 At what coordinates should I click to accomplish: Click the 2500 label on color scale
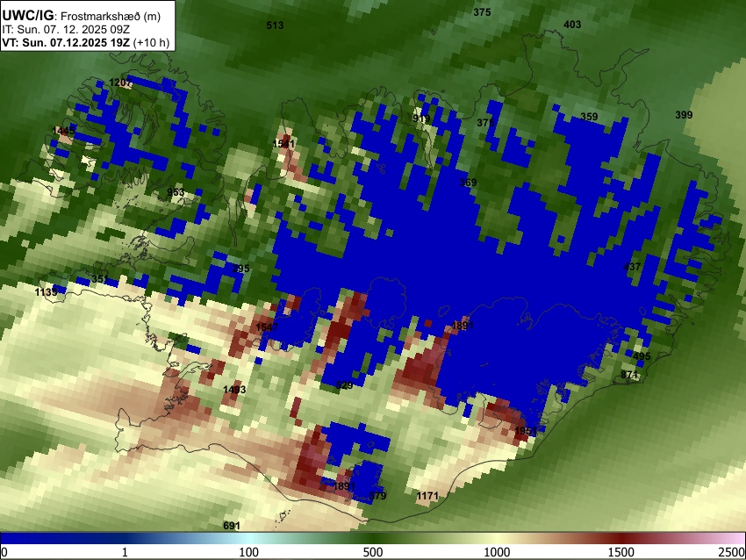click(x=733, y=552)
